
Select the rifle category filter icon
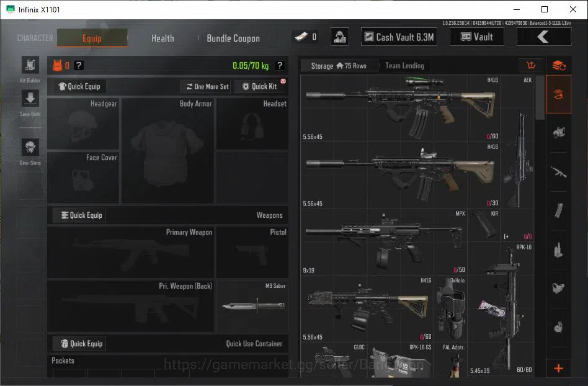pos(559,173)
